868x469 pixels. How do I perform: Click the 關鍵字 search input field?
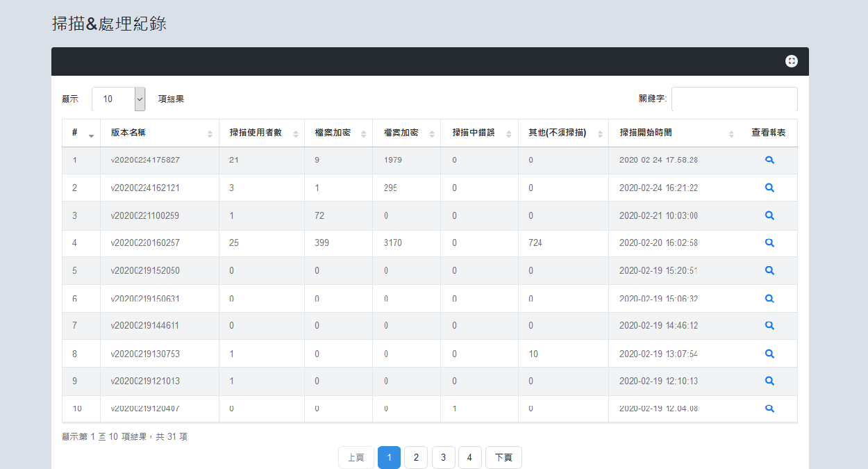tap(734, 99)
